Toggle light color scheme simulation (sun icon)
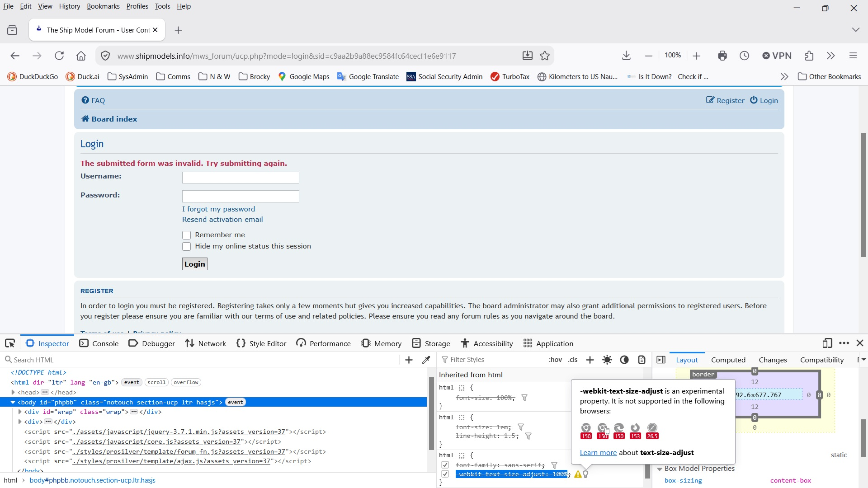 point(607,360)
